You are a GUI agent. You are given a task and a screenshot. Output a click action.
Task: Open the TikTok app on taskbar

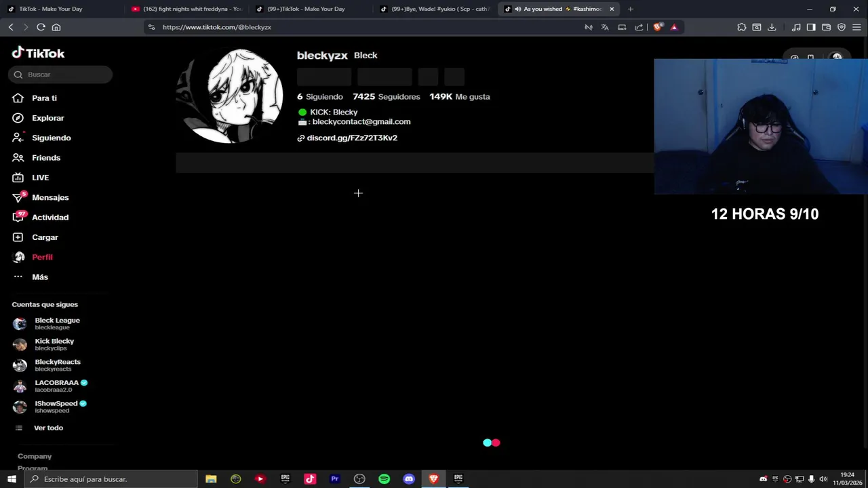pyautogui.click(x=310, y=479)
